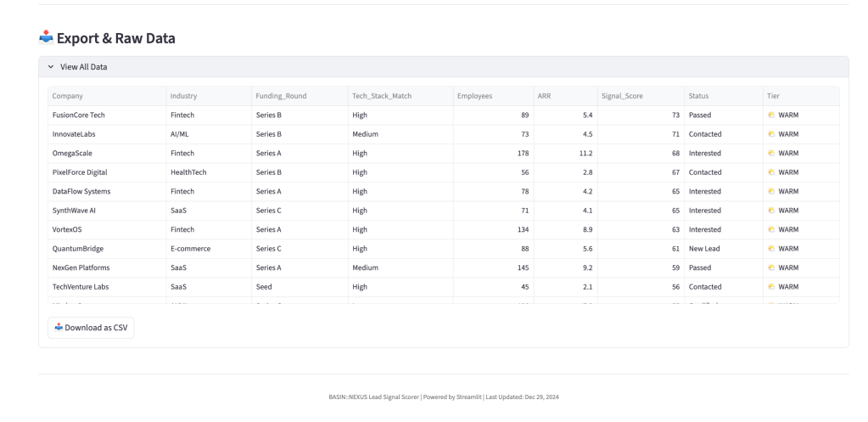The image size is (868, 422).
Task: Click the Funding_Round column header
Action: [x=281, y=96]
